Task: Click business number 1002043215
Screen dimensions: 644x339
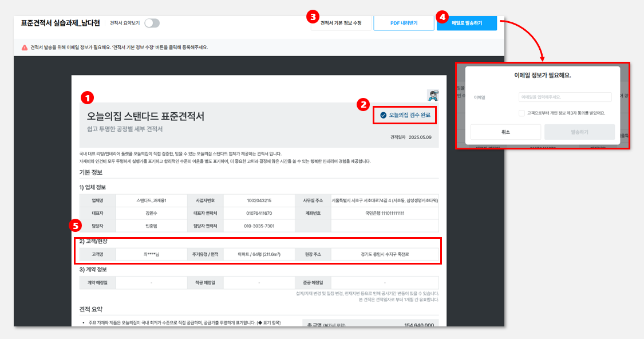Action: click(259, 200)
